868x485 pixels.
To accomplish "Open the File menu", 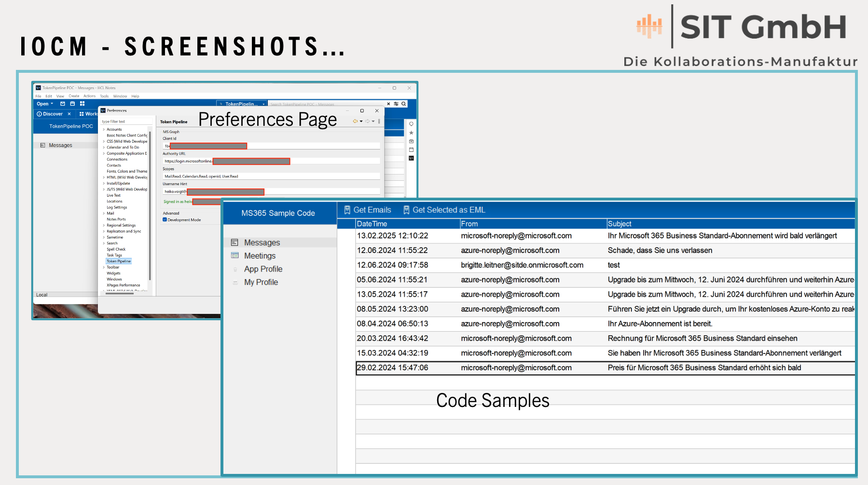I will click(x=38, y=96).
